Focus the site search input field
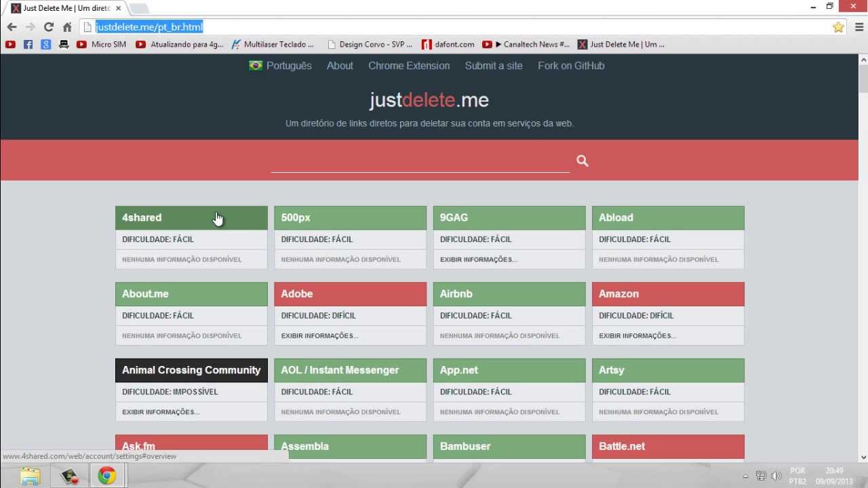 pos(420,161)
